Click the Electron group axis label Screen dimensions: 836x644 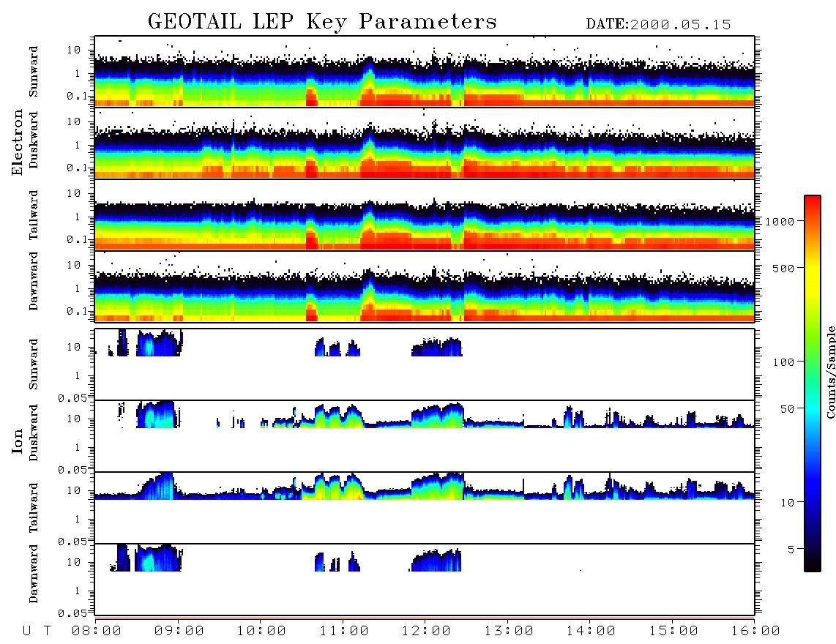[18, 142]
